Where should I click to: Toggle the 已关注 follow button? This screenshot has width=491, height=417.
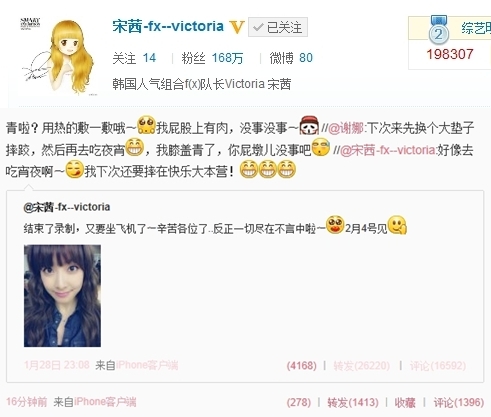278,27
